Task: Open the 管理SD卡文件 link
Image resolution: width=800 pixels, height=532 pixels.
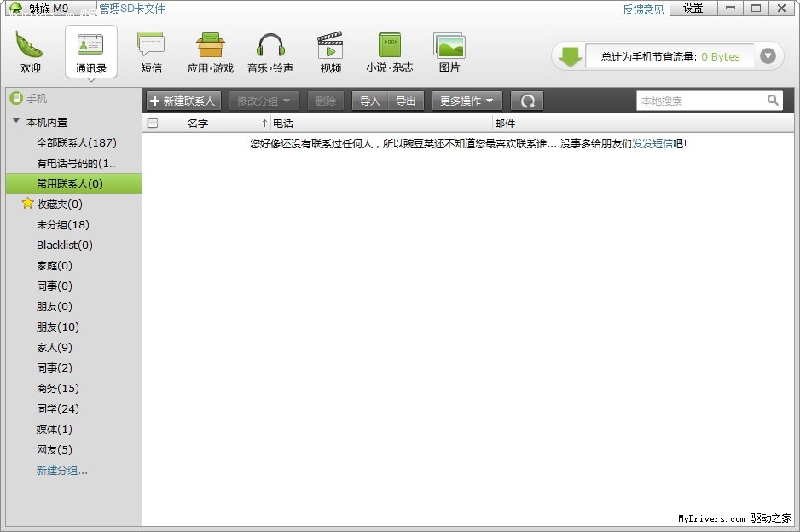Action: pos(131,9)
